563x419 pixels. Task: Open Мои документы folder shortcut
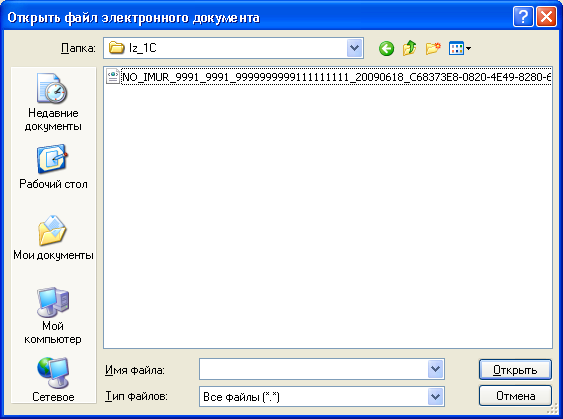tap(53, 238)
